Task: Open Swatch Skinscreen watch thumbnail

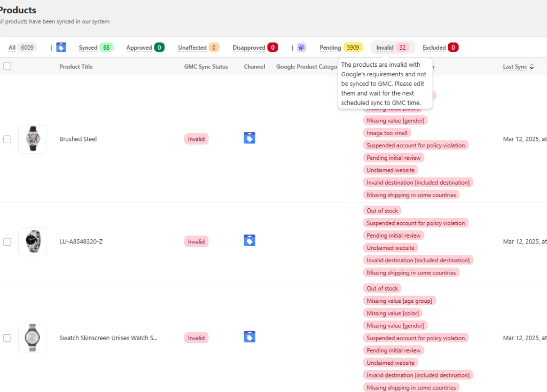Action: 33,338
